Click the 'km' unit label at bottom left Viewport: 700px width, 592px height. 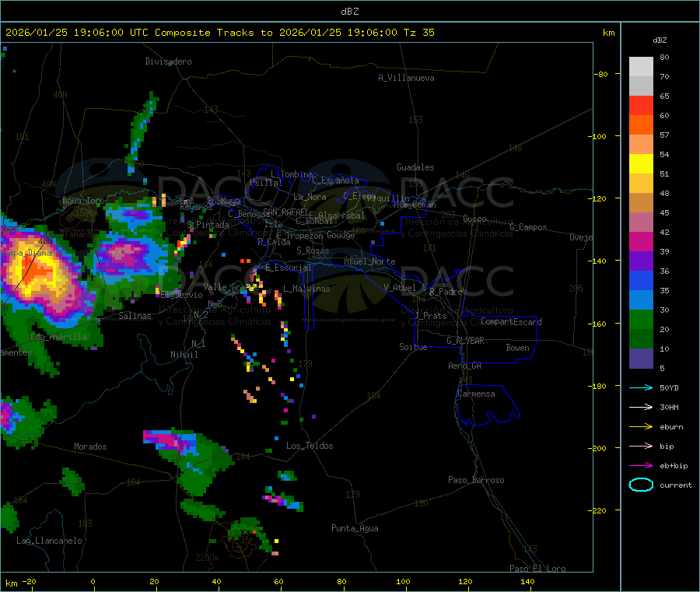point(11,583)
